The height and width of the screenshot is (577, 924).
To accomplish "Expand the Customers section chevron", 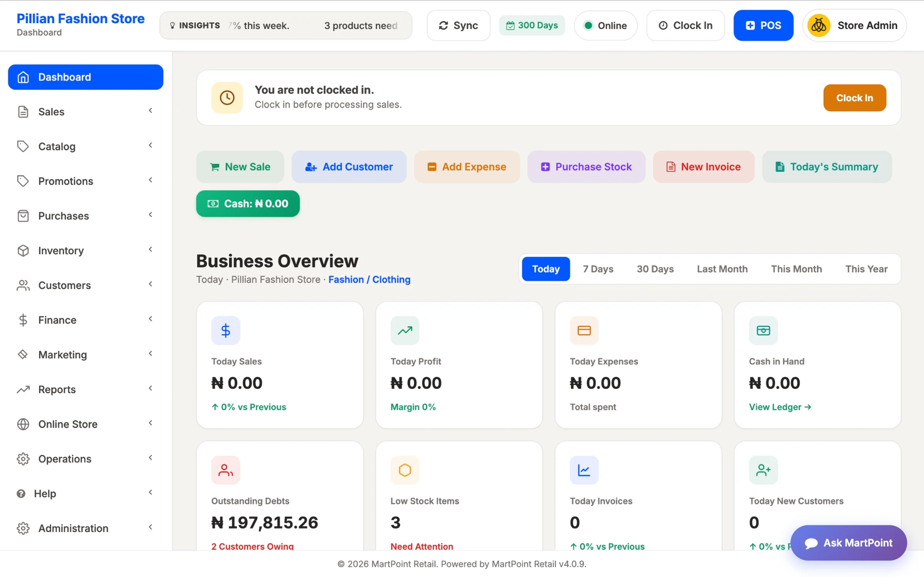I will (x=150, y=284).
